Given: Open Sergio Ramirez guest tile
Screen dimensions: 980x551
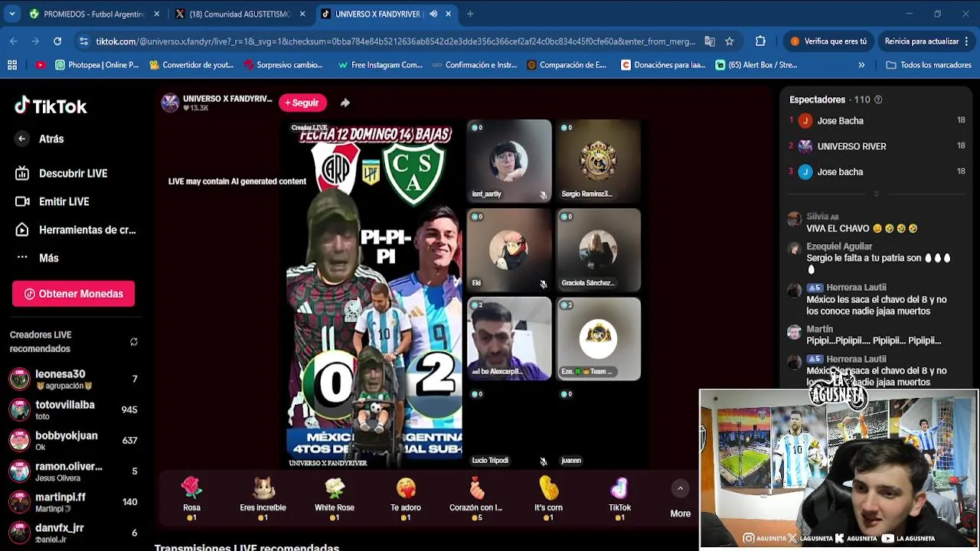Looking at the screenshot, I should [x=599, y=161].
